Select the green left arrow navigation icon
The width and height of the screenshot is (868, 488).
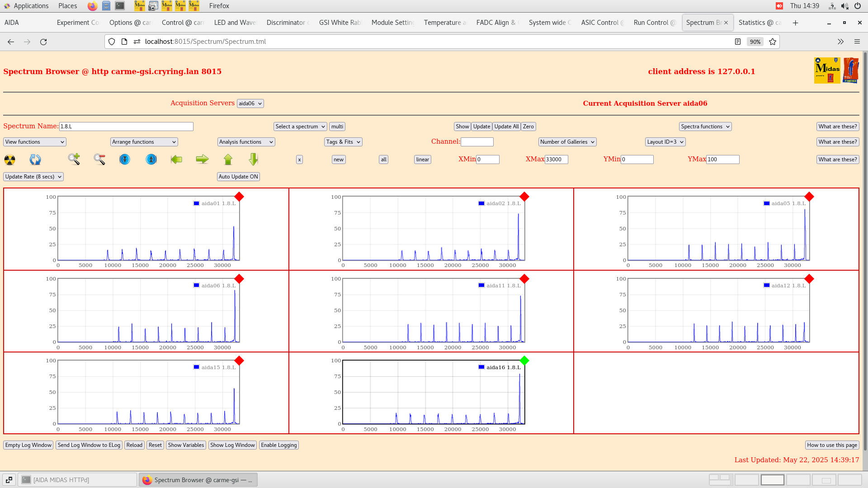(x=176, y=160)
